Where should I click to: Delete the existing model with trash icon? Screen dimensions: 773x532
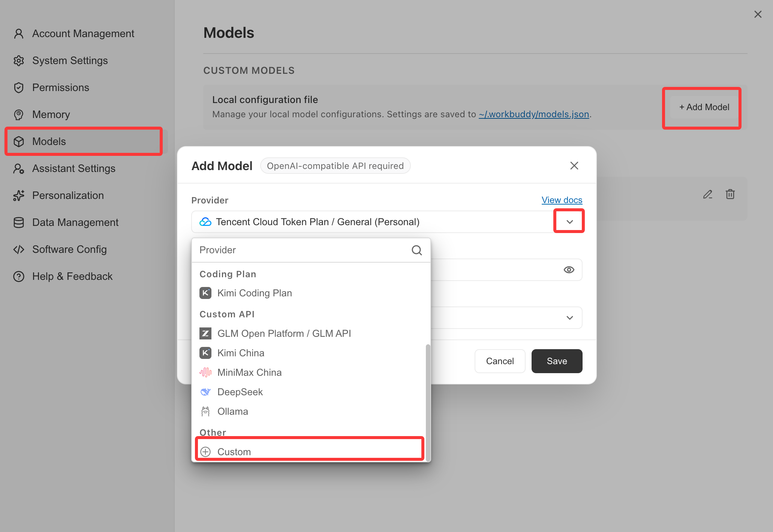pos(730,194)
